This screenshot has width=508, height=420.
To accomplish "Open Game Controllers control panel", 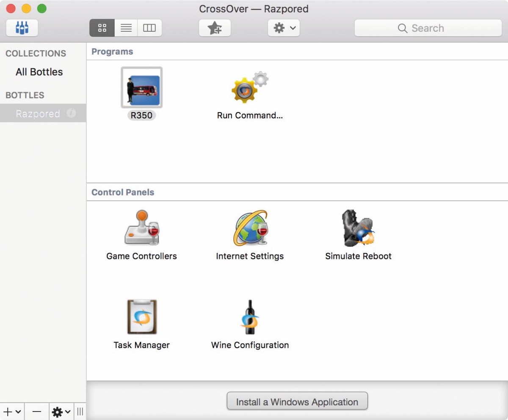I will click(x=141, y=227).
